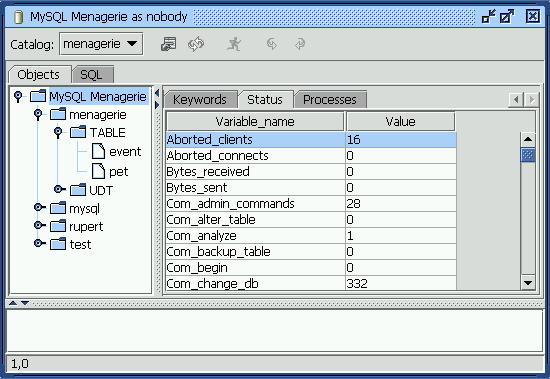Select the Com_analyze row
Viewport: 550px width, 379px height.
pyautogui.click(x=311, y=236)
